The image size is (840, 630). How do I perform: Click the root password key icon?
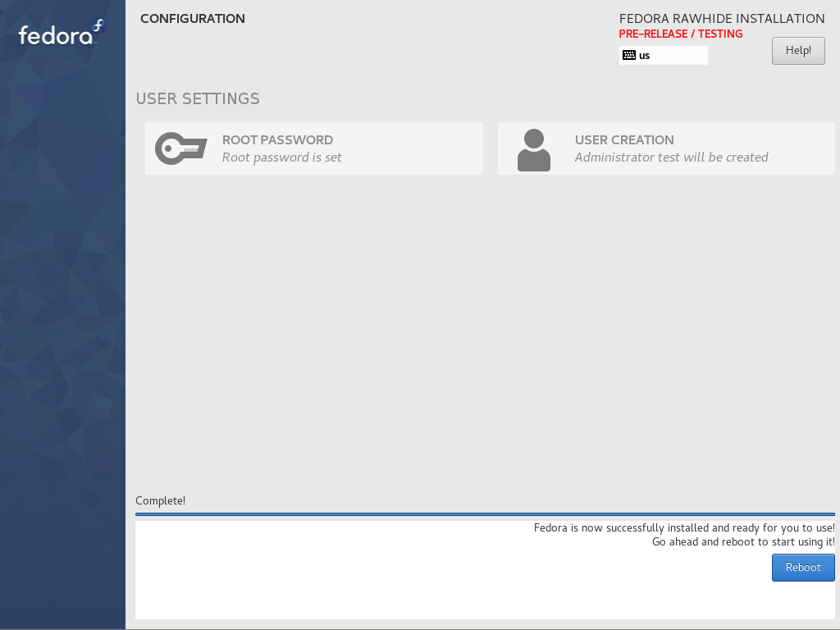[181, 148]
